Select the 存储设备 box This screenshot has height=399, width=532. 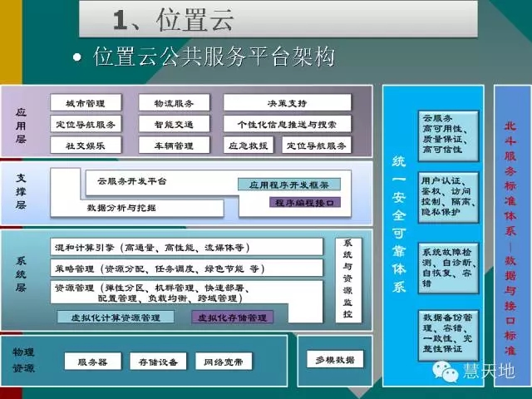point(157,362)
